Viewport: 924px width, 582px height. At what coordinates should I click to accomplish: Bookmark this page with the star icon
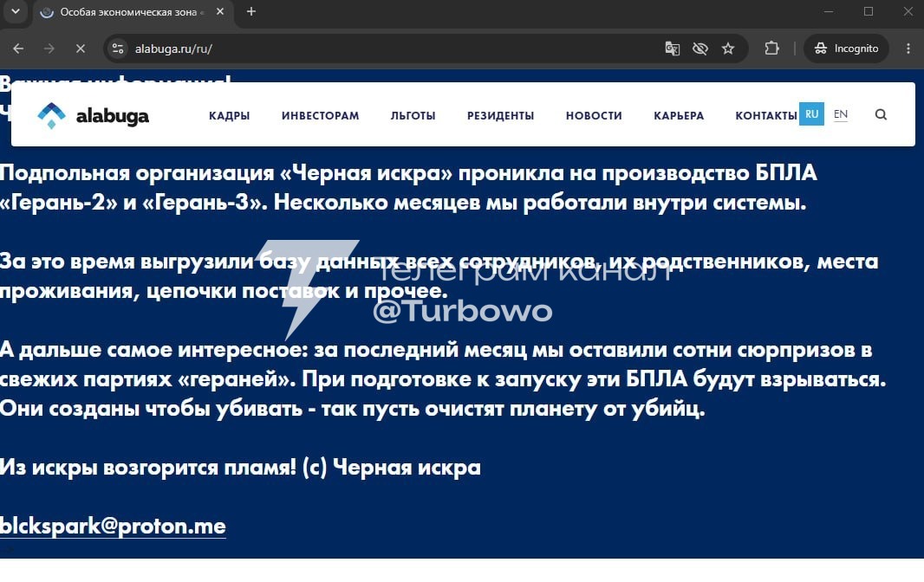(728, 48)
